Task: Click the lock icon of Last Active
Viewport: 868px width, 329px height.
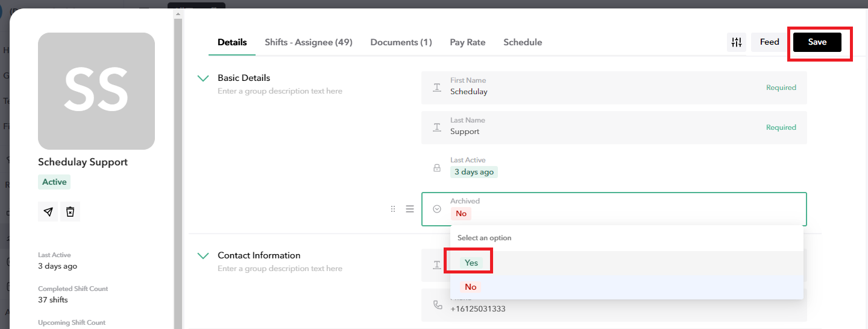Action: click(x=437, y=168)
